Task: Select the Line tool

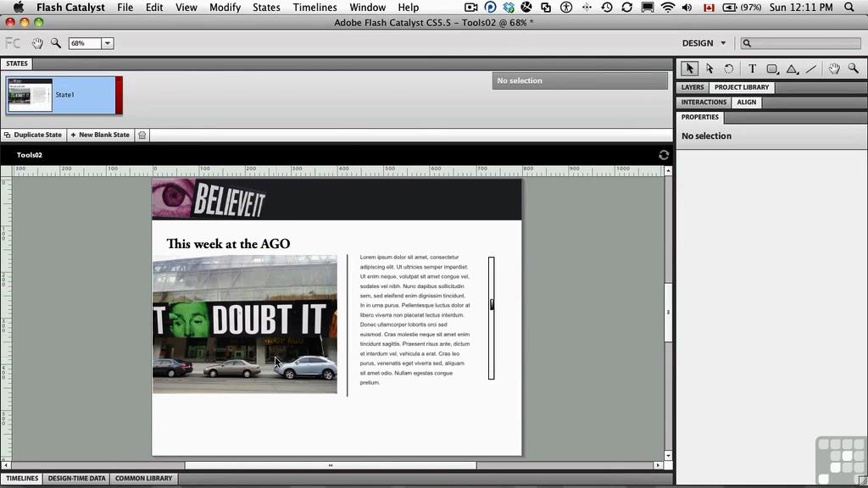Action: click(811, 69)
